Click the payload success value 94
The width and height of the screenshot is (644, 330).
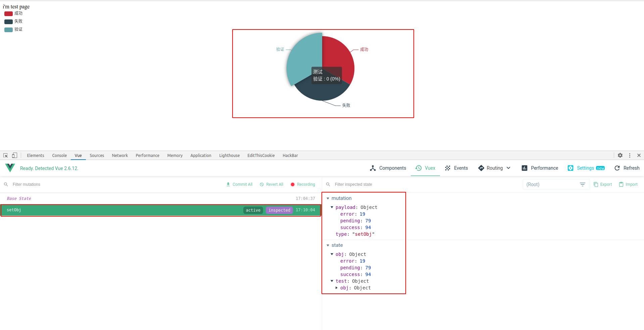point(368,227)
